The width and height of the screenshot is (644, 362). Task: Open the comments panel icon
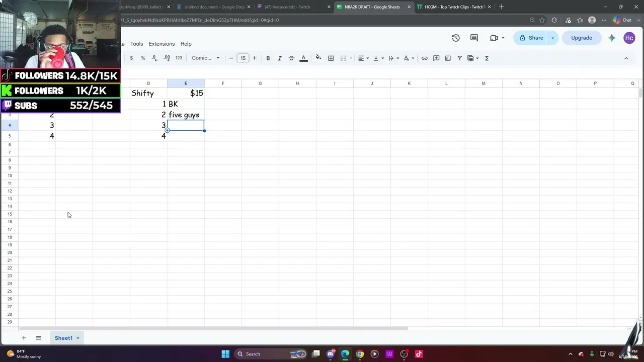coord(474,38)
